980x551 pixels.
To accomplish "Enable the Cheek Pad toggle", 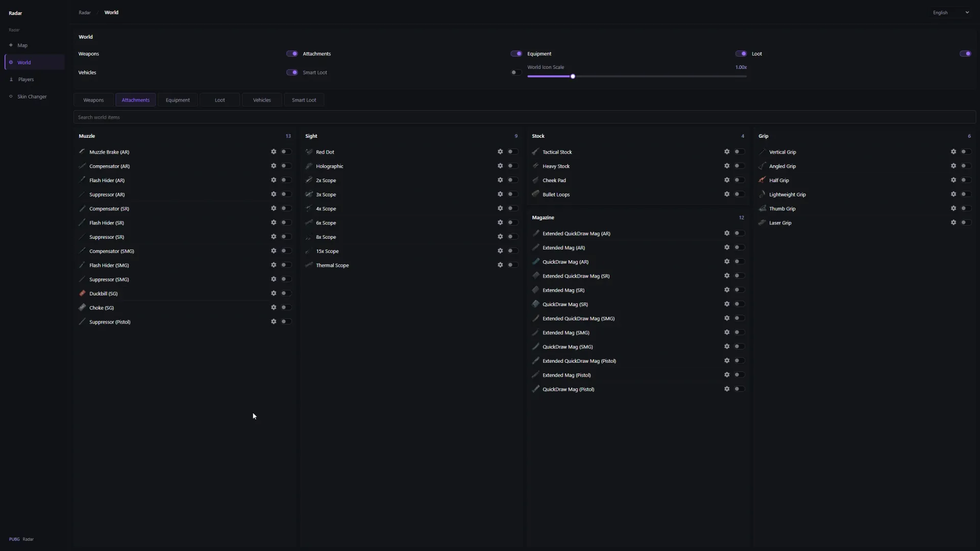I will click(739, 180).
